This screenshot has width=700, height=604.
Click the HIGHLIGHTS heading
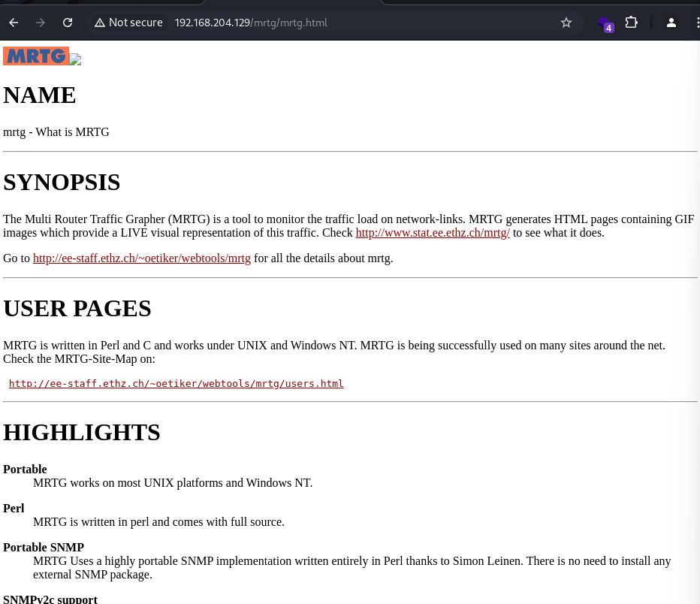click(x=82, y=432)
